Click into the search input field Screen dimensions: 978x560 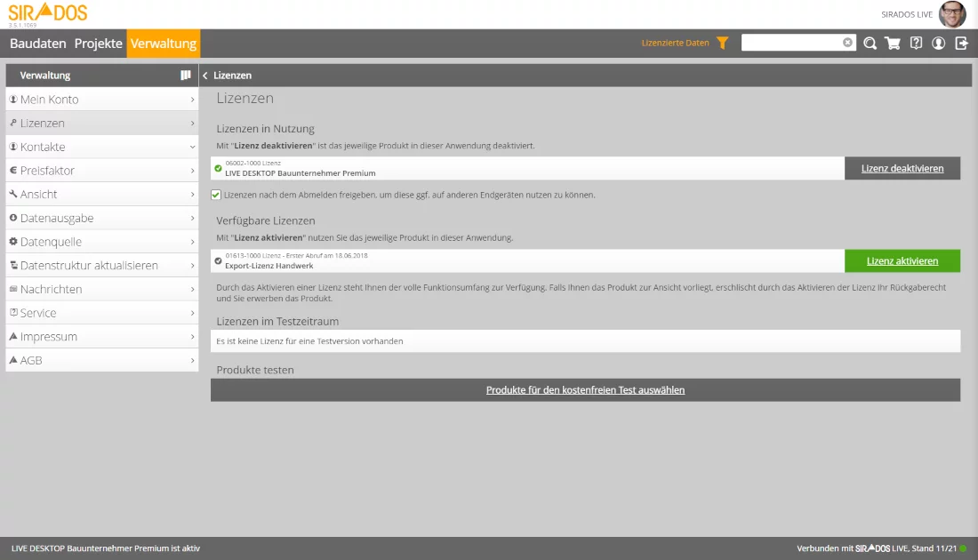coord(790,43)
